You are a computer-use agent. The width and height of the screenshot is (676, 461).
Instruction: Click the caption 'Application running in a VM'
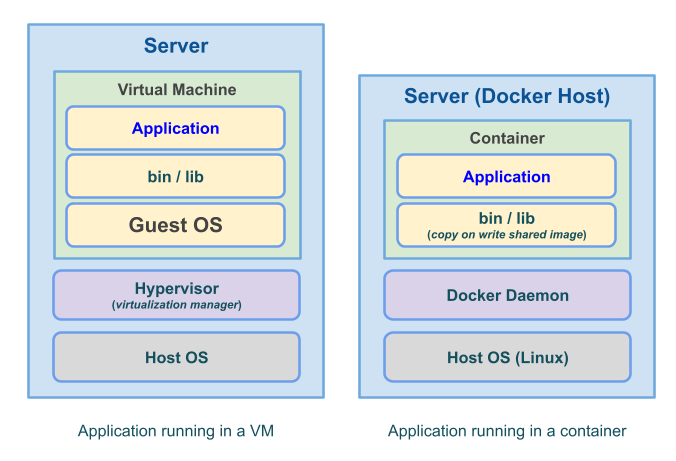point(176,431)
